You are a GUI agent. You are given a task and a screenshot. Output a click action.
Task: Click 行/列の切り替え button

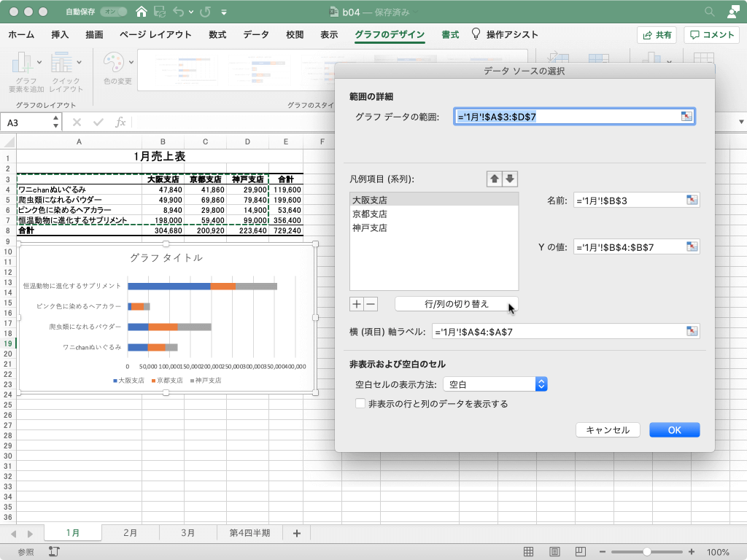(x=457, y=304)
